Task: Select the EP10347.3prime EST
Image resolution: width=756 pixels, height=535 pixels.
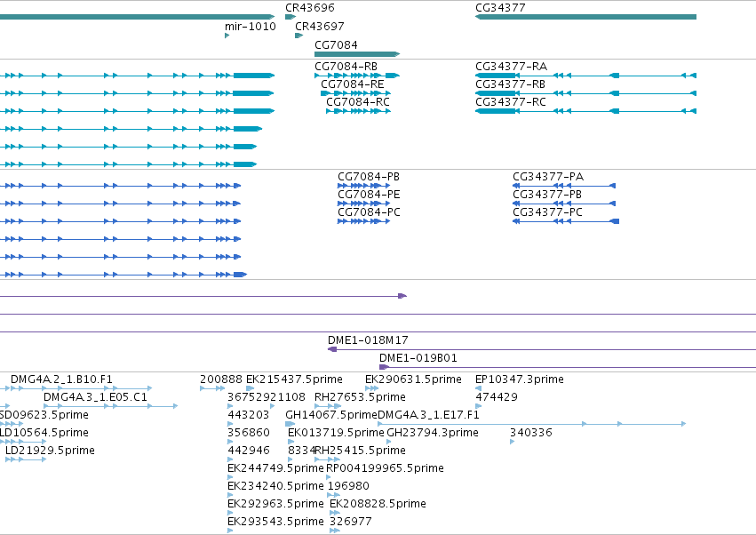Action: point(520,379)
